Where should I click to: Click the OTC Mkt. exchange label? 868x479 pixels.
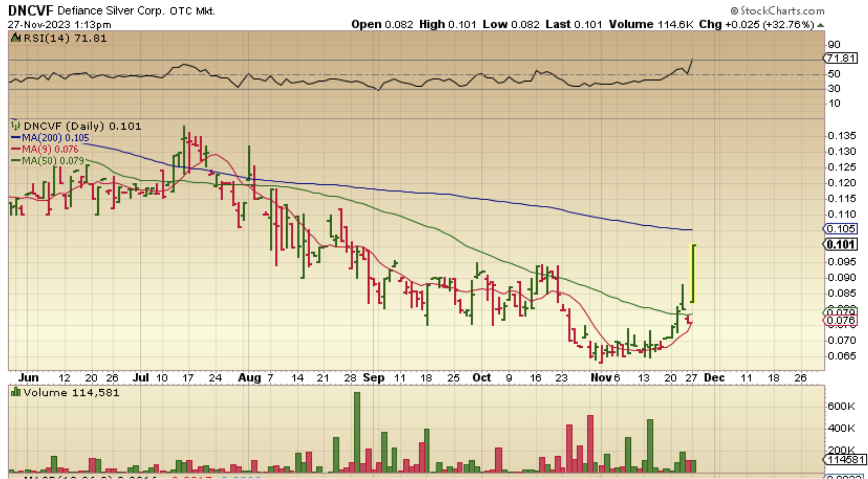[x=192, y=11]
